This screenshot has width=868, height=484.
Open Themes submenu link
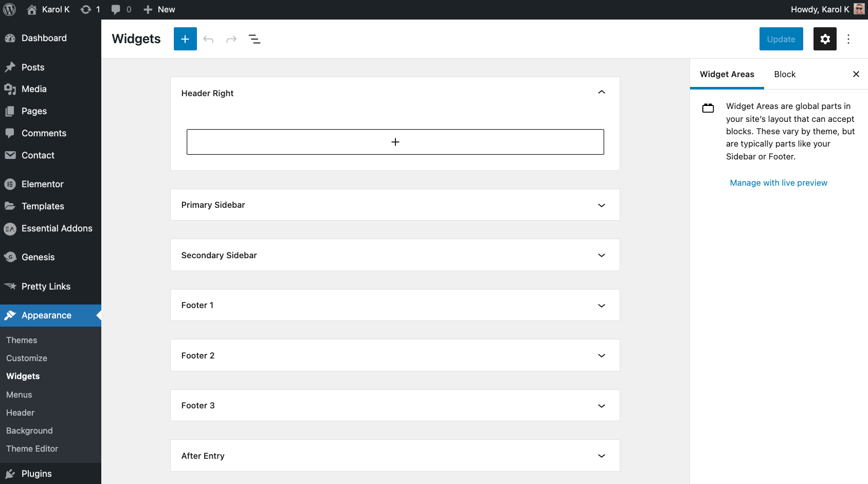pos(22,340)
